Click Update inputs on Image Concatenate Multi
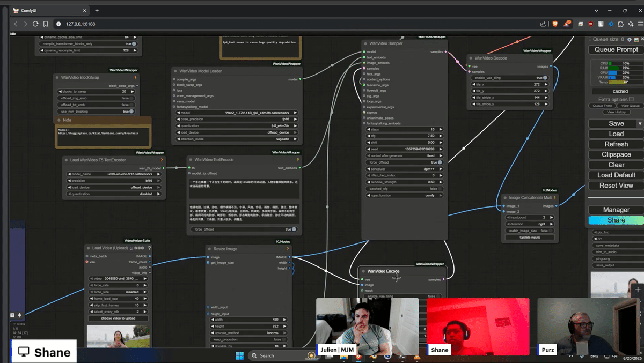The height and width of the screenshot is (363, 644). (529, 237)
